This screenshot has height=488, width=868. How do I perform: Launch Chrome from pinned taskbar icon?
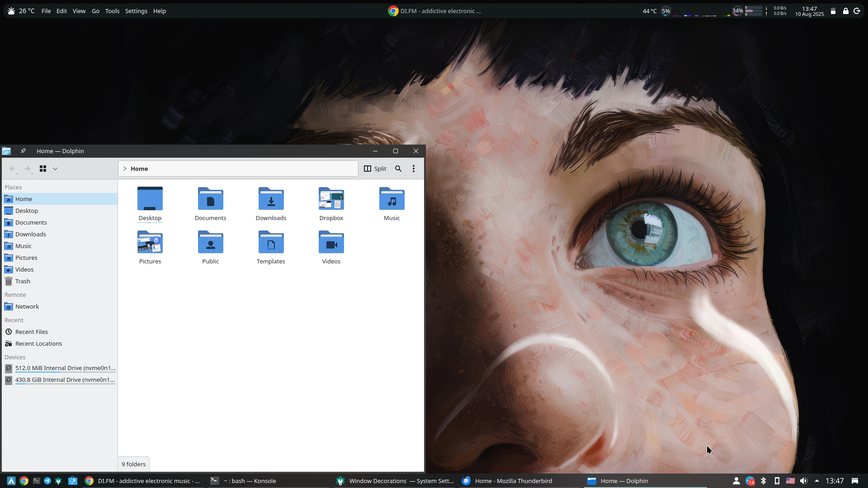click(24, 481)
